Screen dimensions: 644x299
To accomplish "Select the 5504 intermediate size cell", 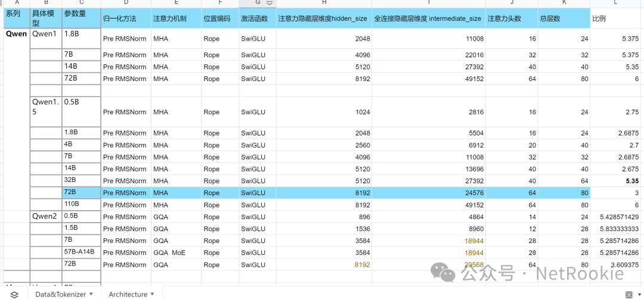I will [x=429, y=133].
